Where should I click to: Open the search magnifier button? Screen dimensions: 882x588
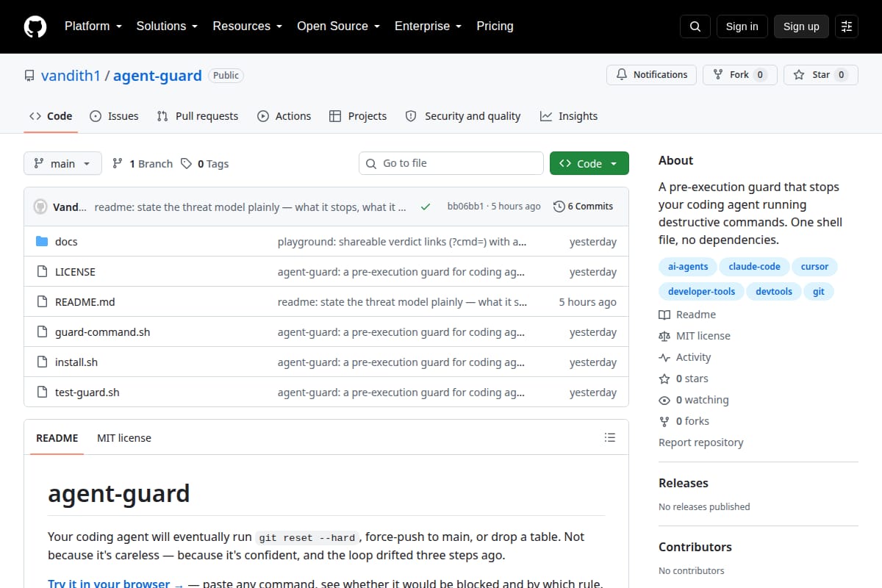(695, 26)
